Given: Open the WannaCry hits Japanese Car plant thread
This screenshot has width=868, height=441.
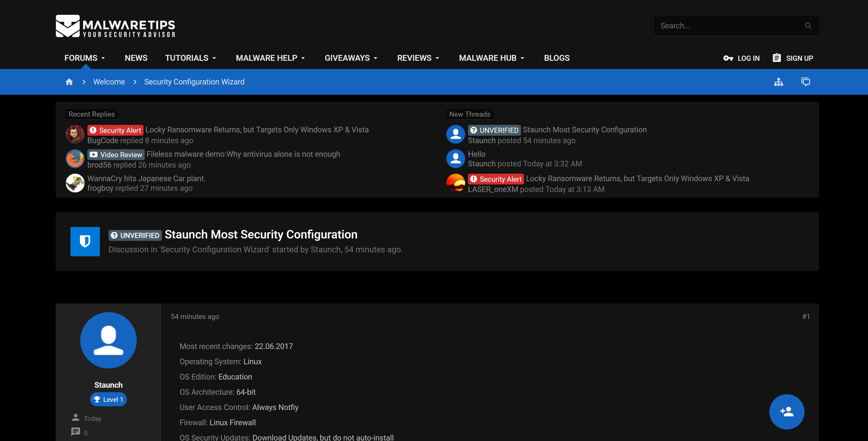Looking at the screenshot, I should point(146,178).
